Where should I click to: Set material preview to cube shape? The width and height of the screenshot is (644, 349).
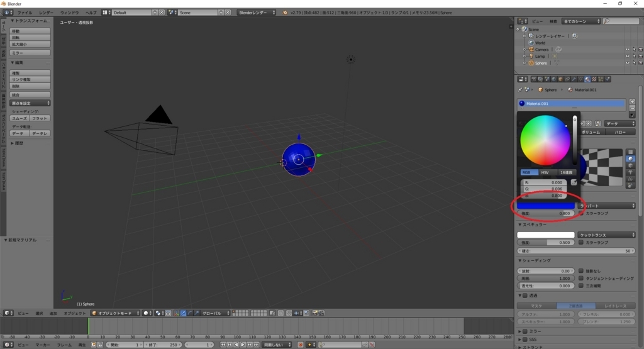tap(630, 165)
